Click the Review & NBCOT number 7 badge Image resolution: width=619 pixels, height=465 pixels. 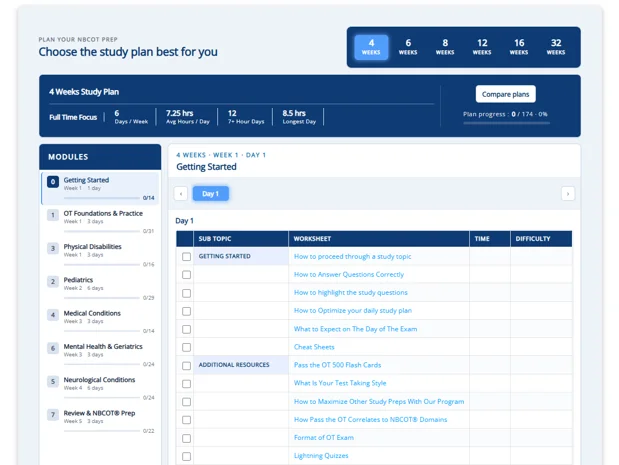[x=53, y=415]
